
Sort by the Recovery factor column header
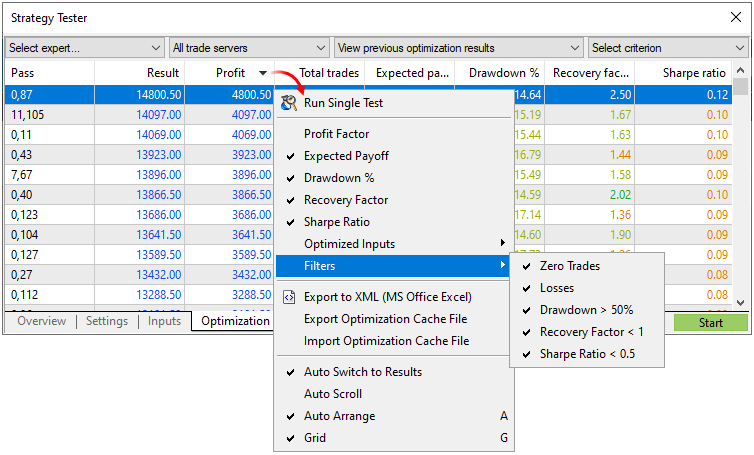pos(590,73)
